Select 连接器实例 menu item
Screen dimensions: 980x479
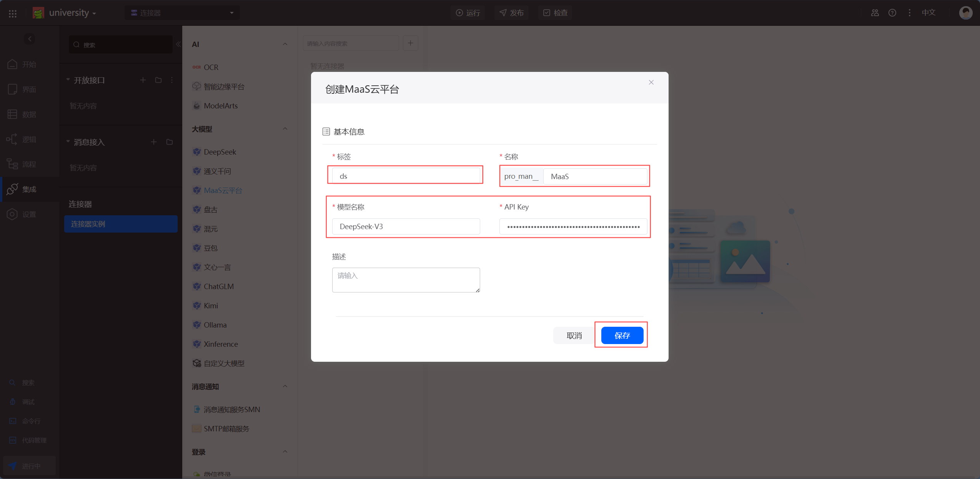coord(121,224)
